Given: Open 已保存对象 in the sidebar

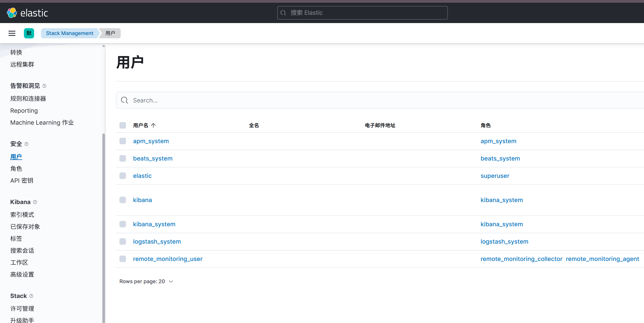Looking at the screenshot, I should (x=25, y=227).
